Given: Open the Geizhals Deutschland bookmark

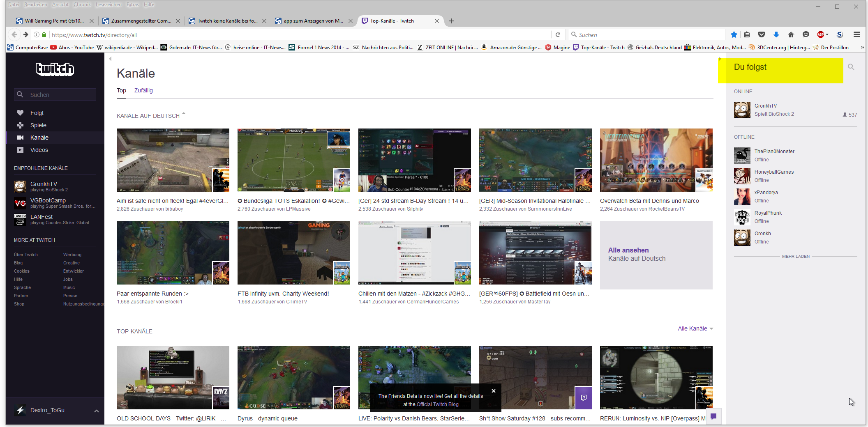Looking at the screenshot, I should click(x=654, y=48).
